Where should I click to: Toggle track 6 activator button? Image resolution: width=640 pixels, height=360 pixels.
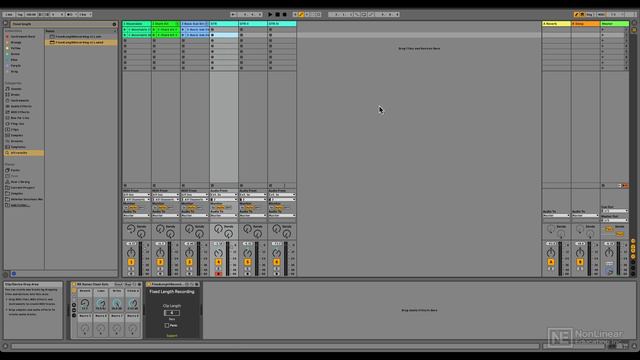click(276, 262)
